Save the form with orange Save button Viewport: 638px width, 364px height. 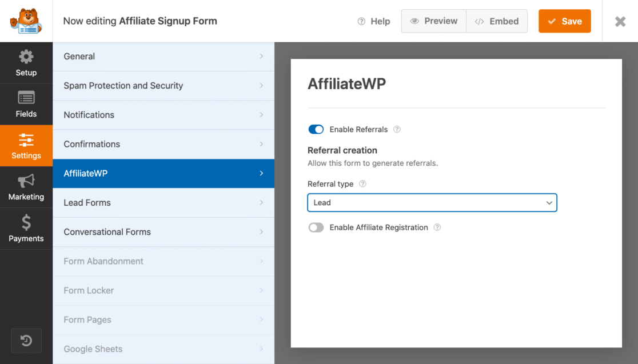click(565, 21)
